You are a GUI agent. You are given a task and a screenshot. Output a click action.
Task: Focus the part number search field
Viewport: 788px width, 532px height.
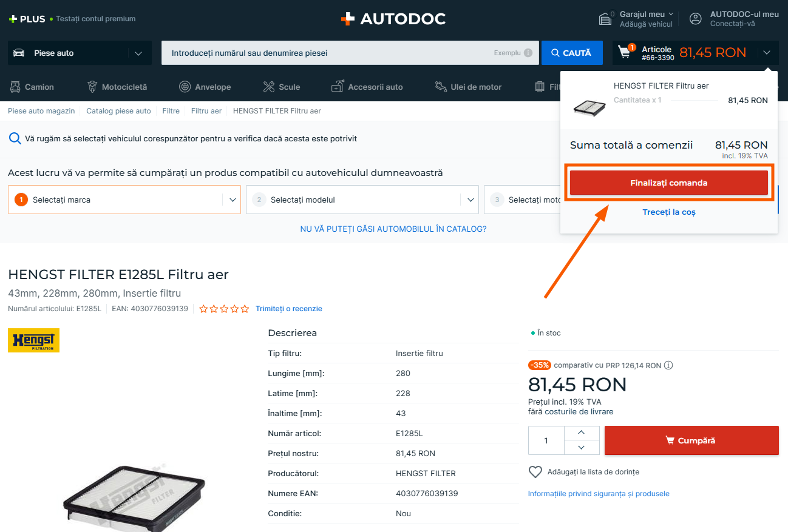(328, 53)
